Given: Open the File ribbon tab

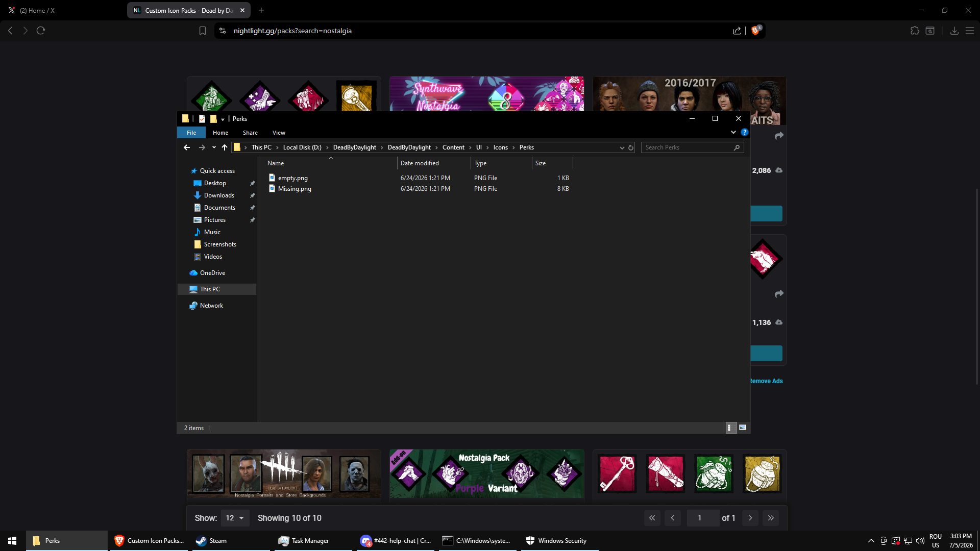Looking at the screenshot, I should (x=191, y=133).
